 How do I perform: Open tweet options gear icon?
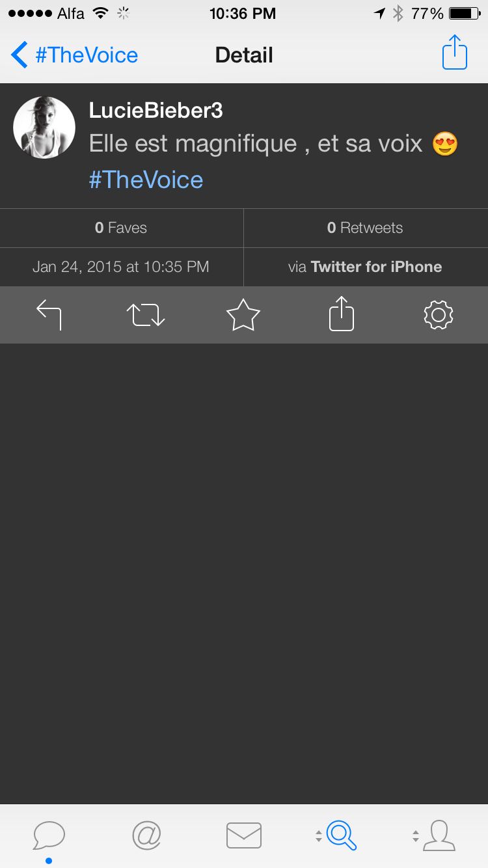pos(439,315)
